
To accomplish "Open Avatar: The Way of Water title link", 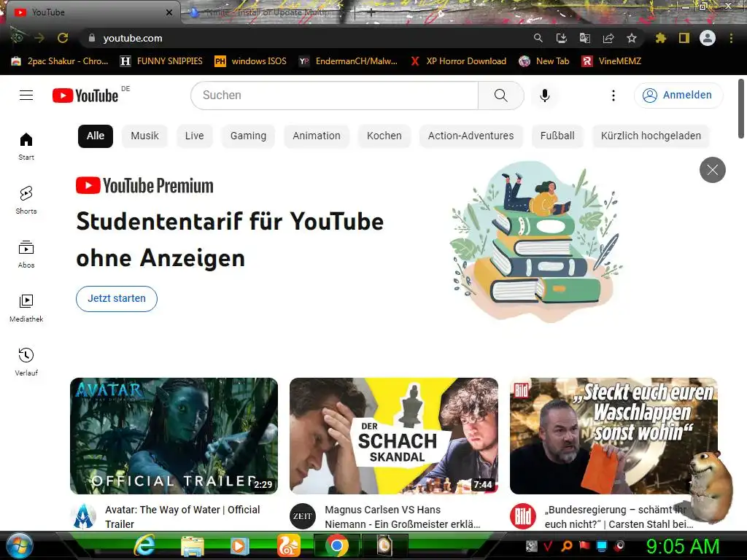I will (182, 517).
